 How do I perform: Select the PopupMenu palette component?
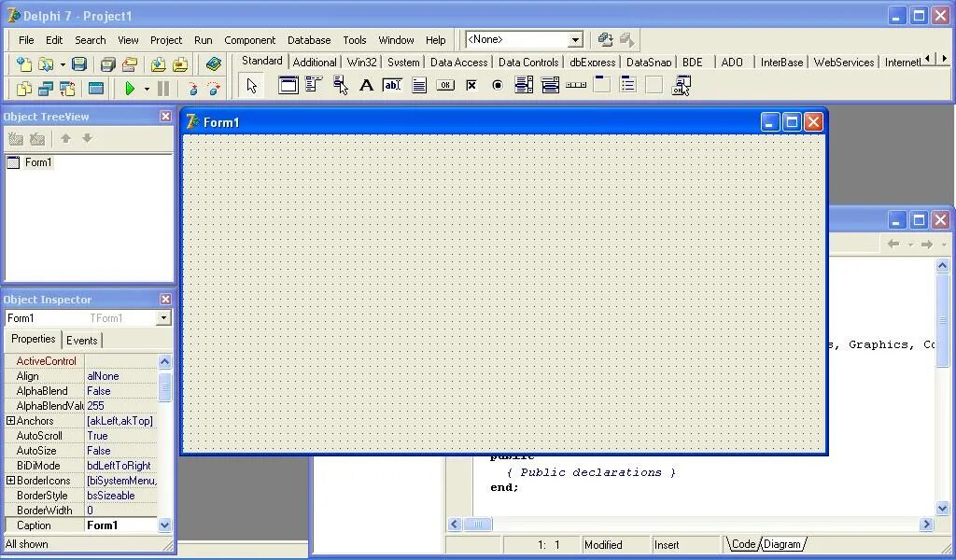point(340,85)
